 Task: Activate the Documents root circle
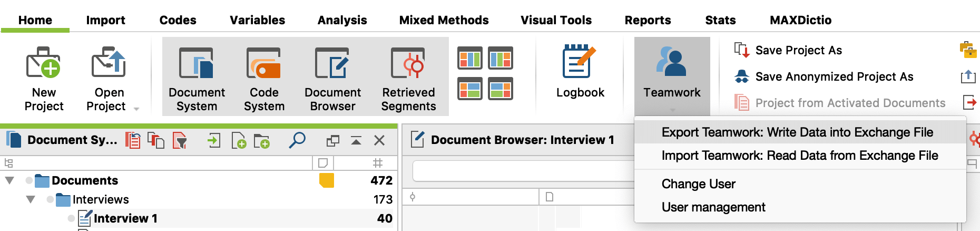pos(29,180)
